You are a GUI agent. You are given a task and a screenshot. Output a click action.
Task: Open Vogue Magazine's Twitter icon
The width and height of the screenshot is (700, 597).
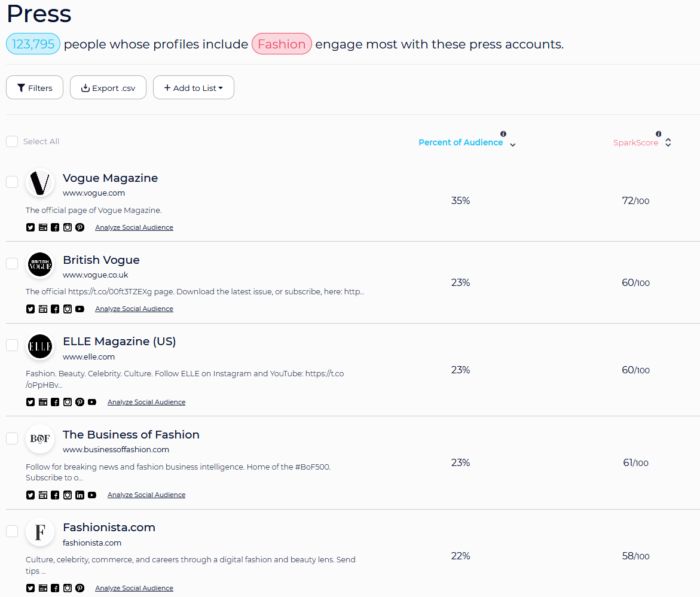(30, 227)
